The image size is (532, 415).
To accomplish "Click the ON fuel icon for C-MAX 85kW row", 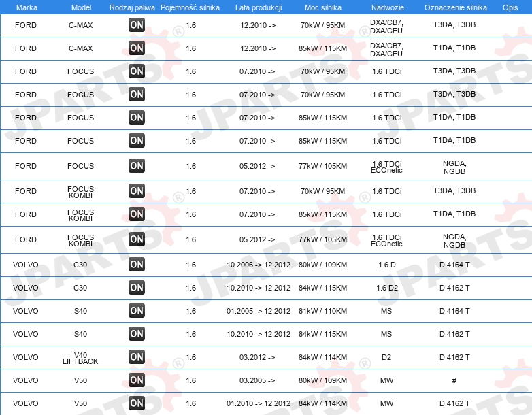I will [136, 48].
